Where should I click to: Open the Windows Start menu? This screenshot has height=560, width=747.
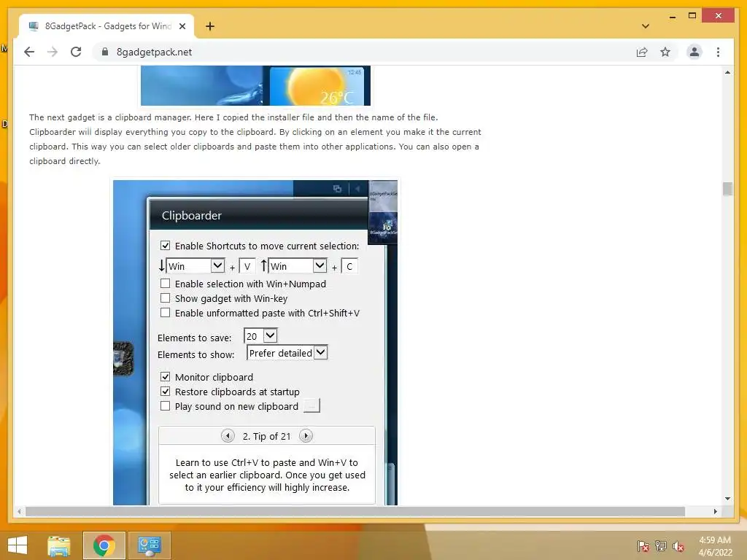pos(18,545)
